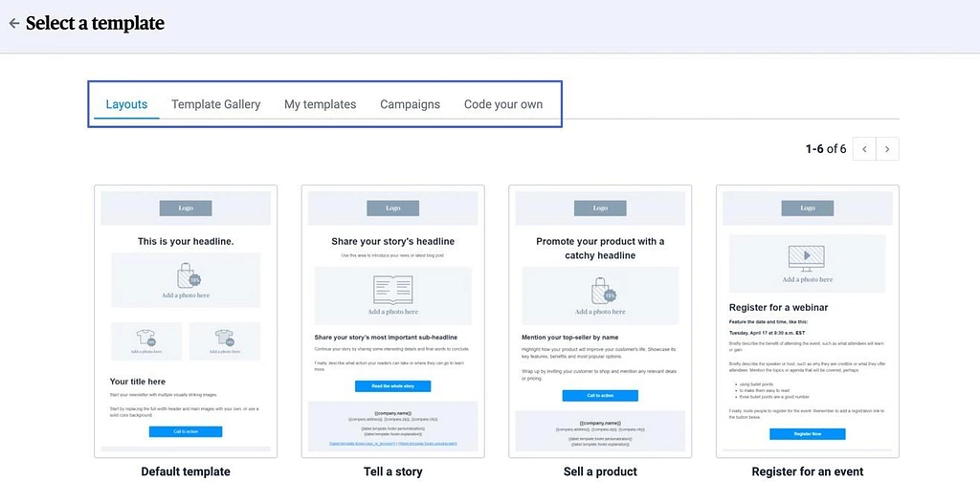Screen dimensions: 980x503
Task: Pick the Tell a story template label
Action: click(x=392, y=471)
